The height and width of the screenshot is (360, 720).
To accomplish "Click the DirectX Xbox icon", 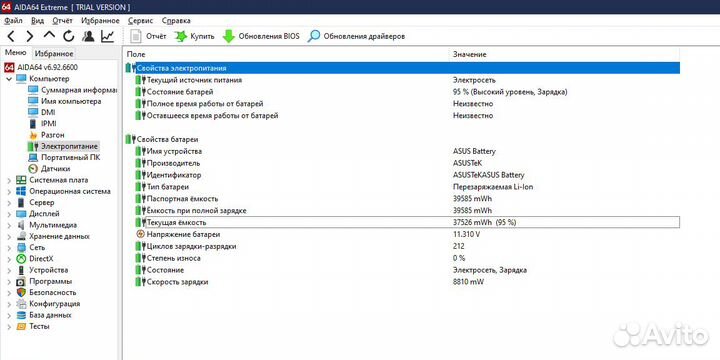I will [x=21, y=259].
